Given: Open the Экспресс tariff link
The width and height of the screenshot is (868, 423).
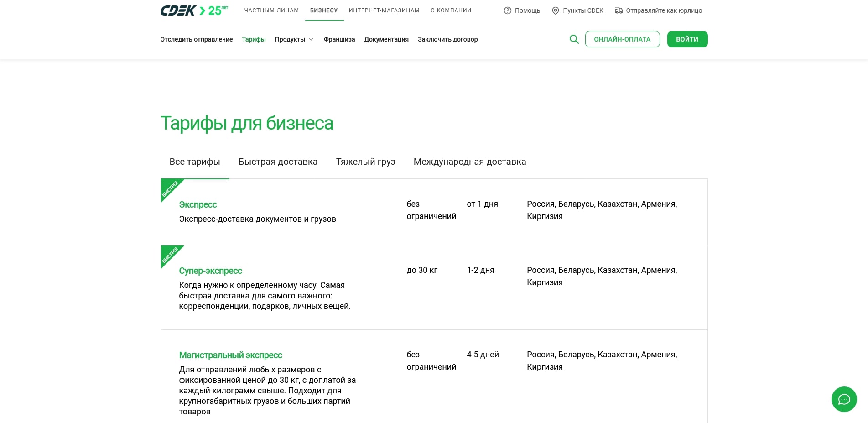Looking at the screenshot, I should [x=198, y=205].
